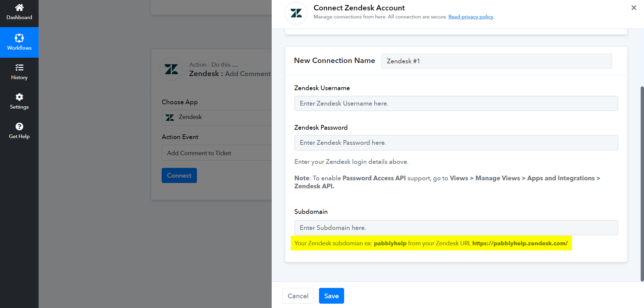Click the Password Access API note text
Screen dimensions: 644x308
(447, 182)
